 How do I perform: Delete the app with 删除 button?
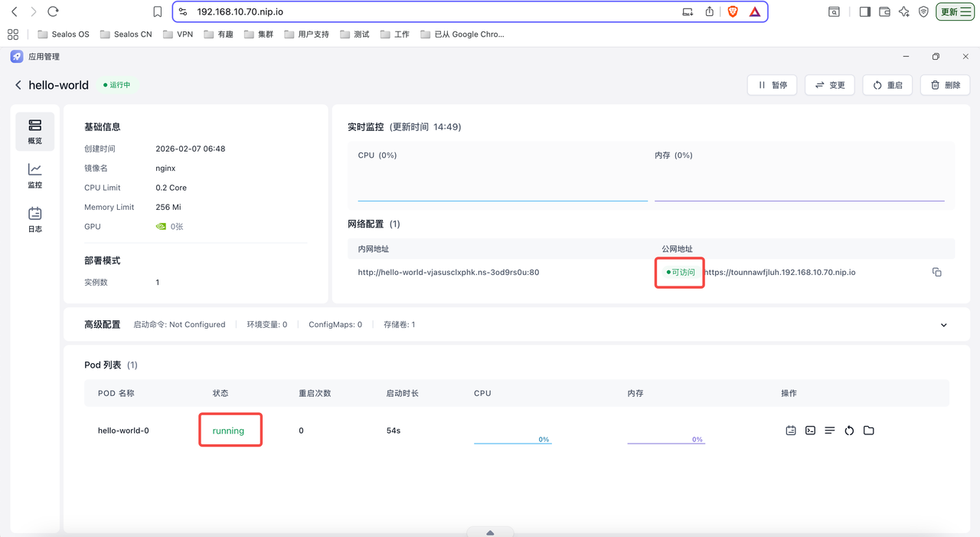pyautogui.click(x=946, y=85)
